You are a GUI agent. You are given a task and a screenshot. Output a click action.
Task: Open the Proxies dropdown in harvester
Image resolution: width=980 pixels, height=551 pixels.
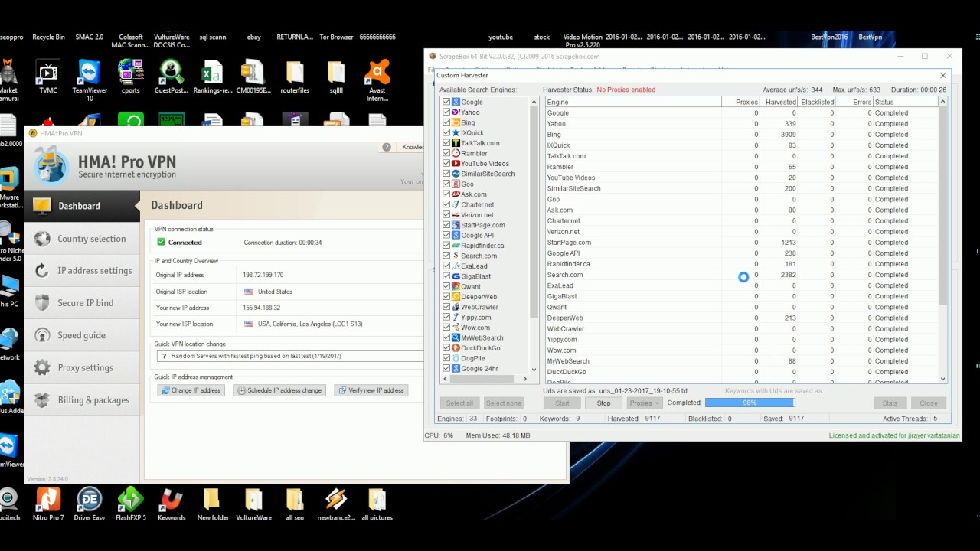644,403
